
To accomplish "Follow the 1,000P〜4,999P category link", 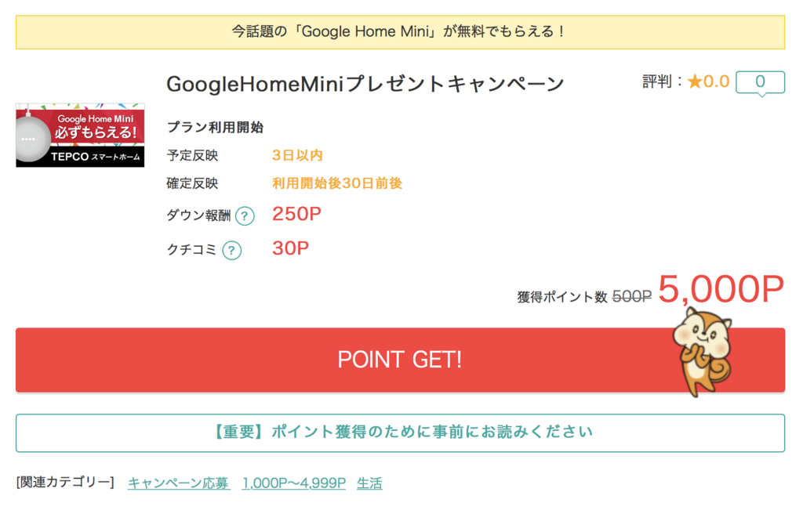I will (294, 483).
